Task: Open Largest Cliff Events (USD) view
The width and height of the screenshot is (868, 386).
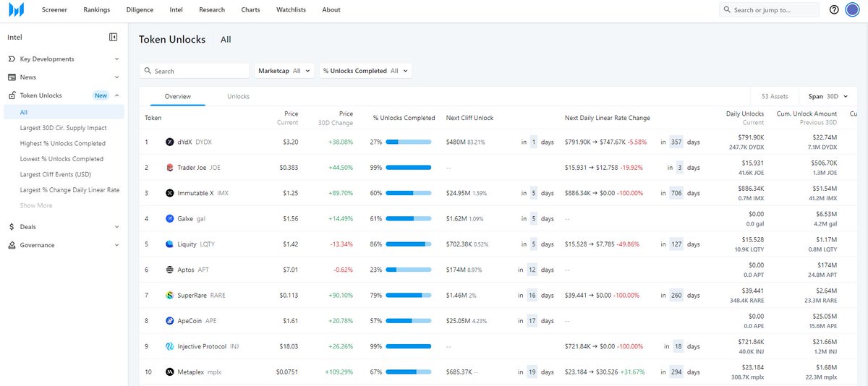Action: (x=56, y=174)
